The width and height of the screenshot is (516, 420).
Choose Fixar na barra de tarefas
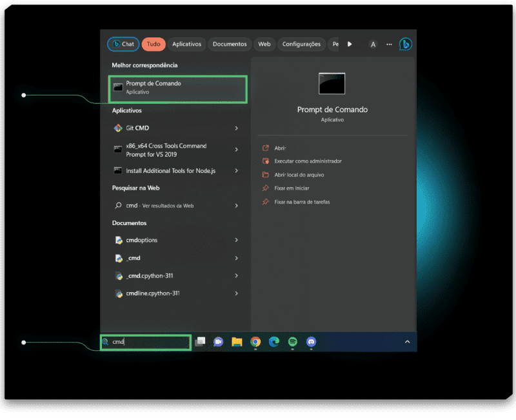tap(302, 202)
